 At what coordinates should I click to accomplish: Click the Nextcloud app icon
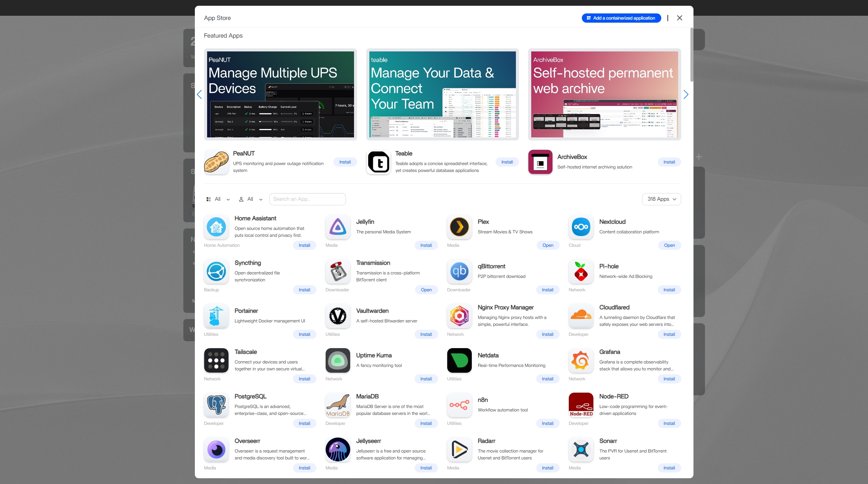(581, 227)
